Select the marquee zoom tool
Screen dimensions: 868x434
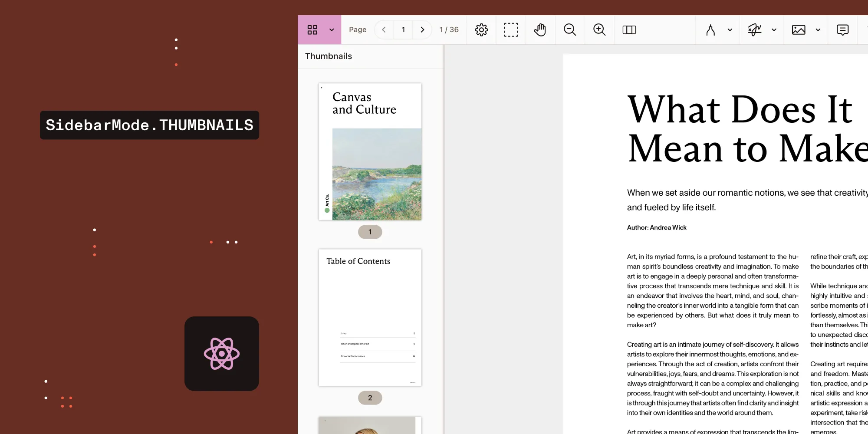pyautogui.click(x=511, y=30)
